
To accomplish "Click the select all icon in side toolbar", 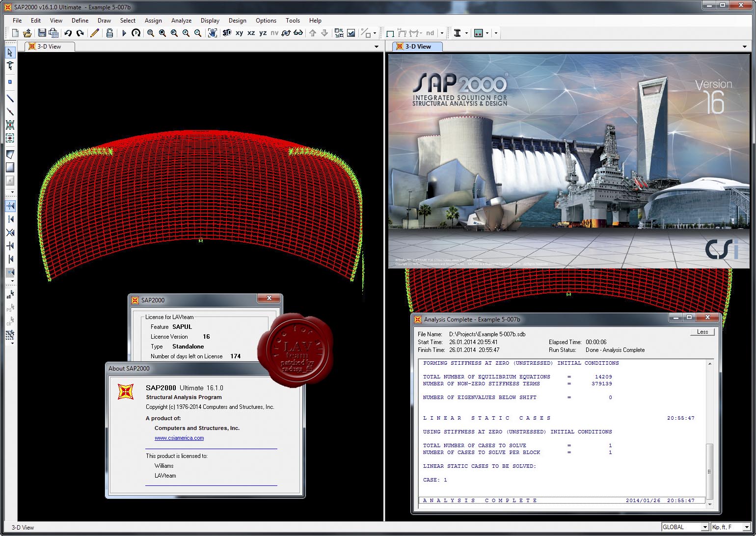I will click(10, 295).
